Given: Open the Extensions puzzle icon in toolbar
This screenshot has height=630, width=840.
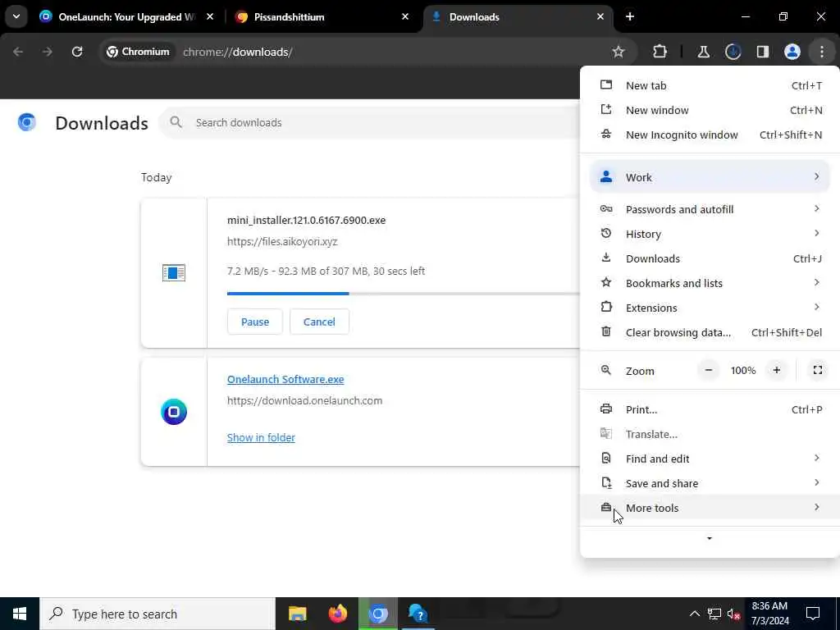Looking at the screenshot, I should (x=660, y=52).
